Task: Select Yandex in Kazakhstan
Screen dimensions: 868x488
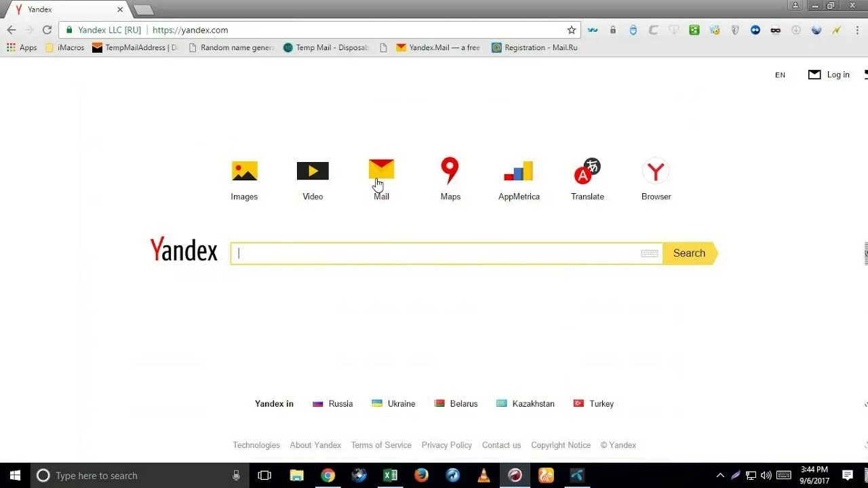Action: [526, 403]
